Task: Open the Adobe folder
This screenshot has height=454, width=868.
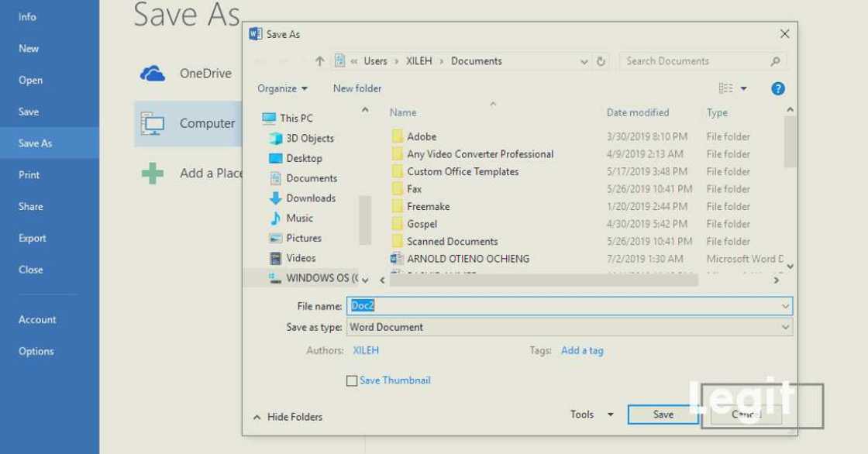Action: 422,136
